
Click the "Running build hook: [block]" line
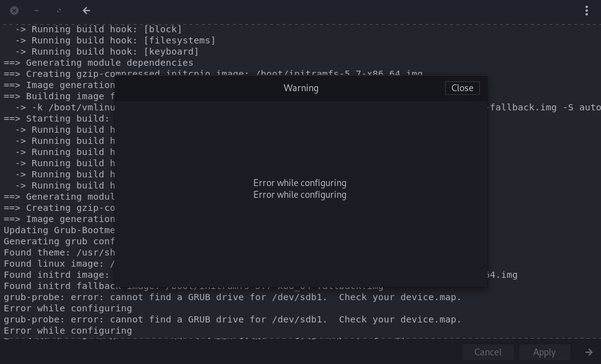pyautogui.click(x=98, y=29)
